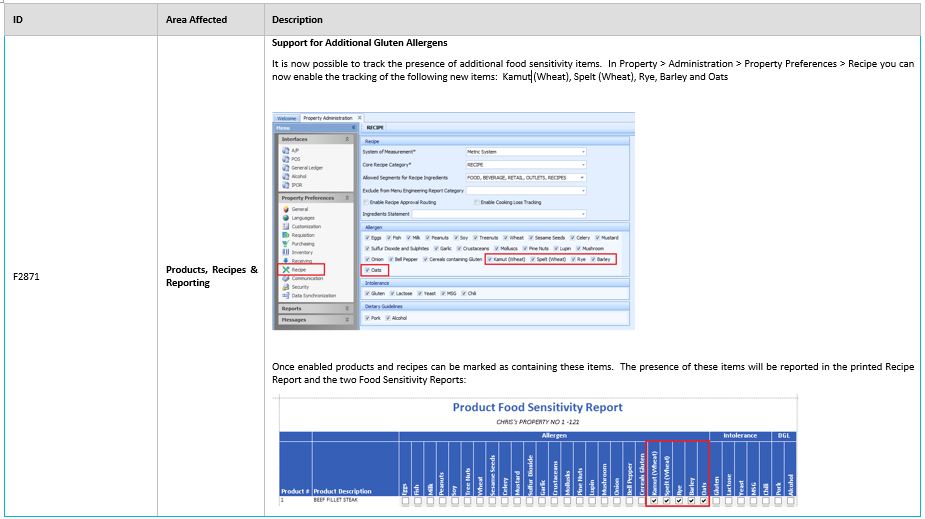Open the System of Measurement dropdown
This screenshot has width=925, height=519.
pos(582,152)
